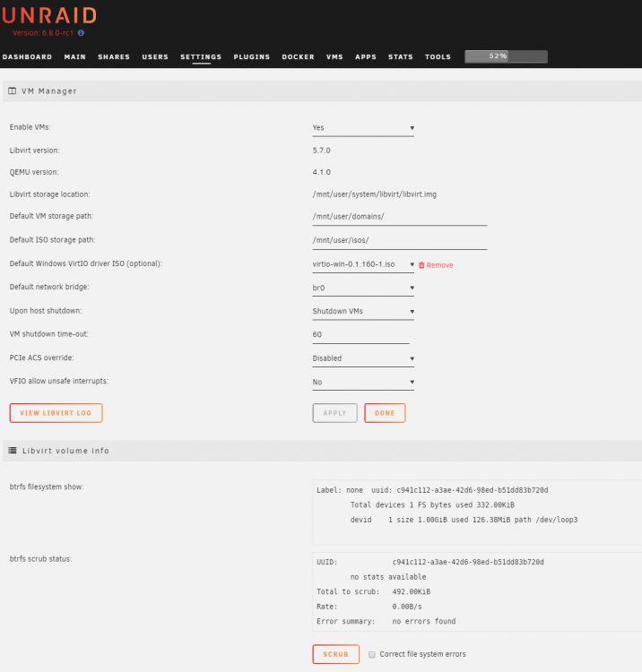Click the VM shutdown time-out field
Image resolution: width=642 pixels, height=672 pixels.
click(360, 335)
